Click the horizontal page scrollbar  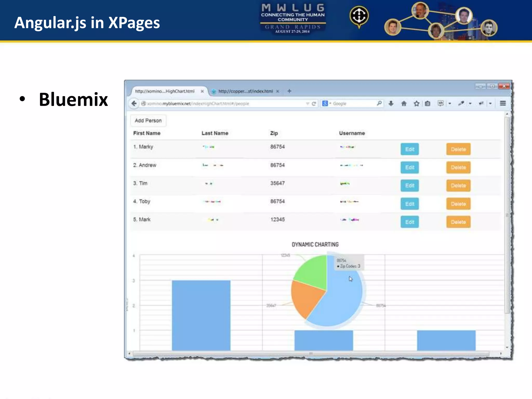311,354
